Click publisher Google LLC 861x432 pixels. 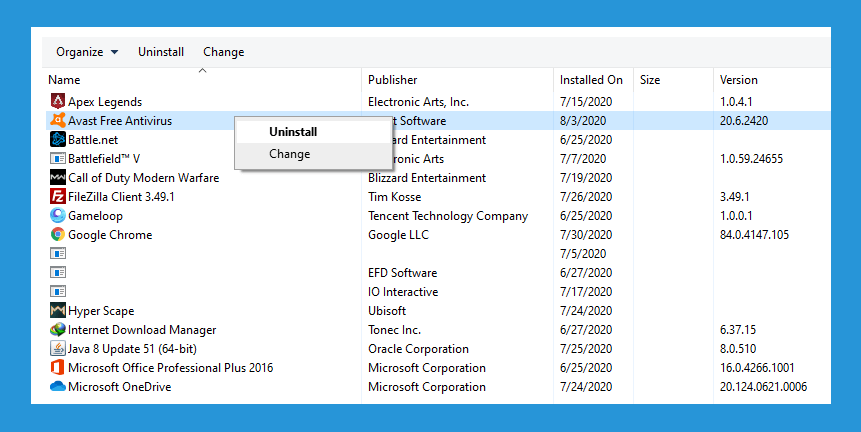point(398,235)
